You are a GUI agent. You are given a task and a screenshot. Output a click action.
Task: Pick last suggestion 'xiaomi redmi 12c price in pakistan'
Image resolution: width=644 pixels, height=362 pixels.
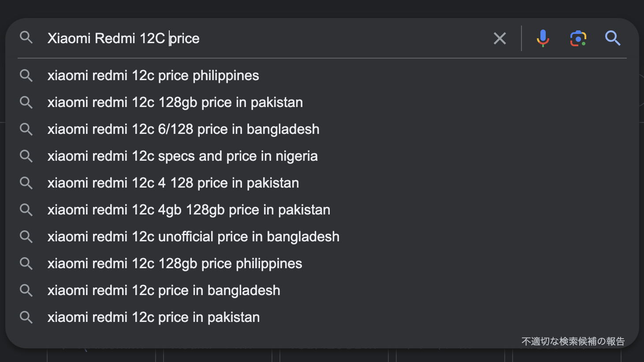153,318
